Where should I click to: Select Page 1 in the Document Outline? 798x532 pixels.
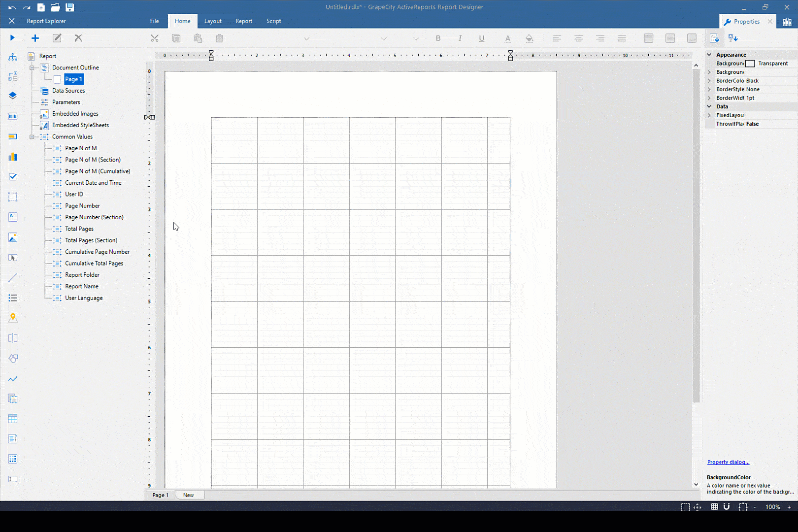click(73, 79)
